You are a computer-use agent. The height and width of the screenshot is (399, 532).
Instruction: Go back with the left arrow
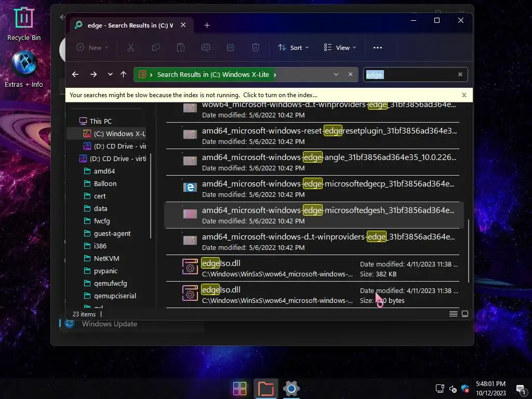[75, 74]
